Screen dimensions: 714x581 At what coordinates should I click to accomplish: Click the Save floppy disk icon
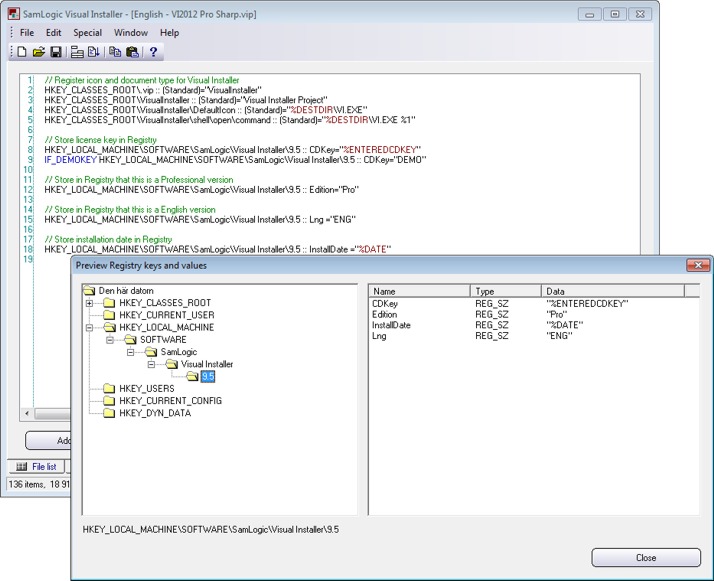pyautogui.click(x=56, y=52)
